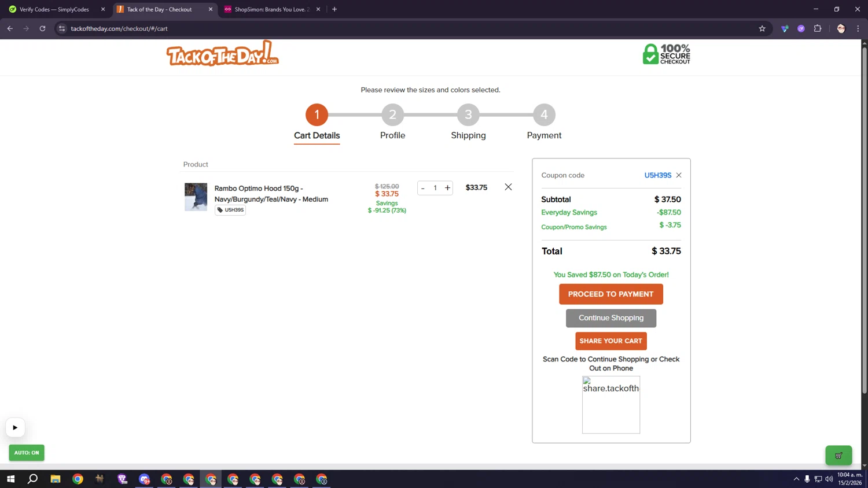This screenshot has height=488, width=868.
Task: Click the page vertical scrollbar
Action: click(x=865, y=220)
